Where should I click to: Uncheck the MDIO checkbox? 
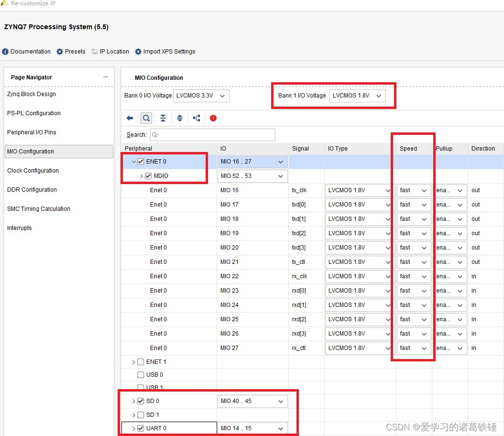click(x=148, y=176)
